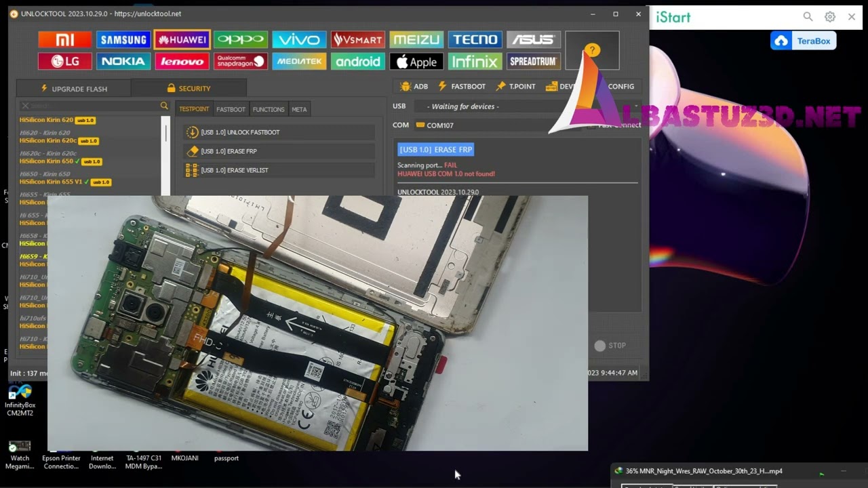Select the ASUS brand logo

coord(534,40)
